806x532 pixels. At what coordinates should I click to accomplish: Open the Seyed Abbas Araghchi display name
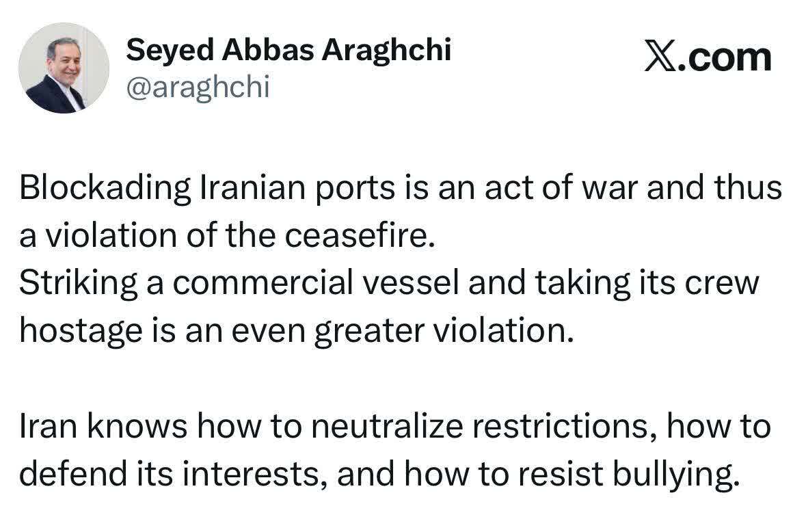[x=289, y=49]
